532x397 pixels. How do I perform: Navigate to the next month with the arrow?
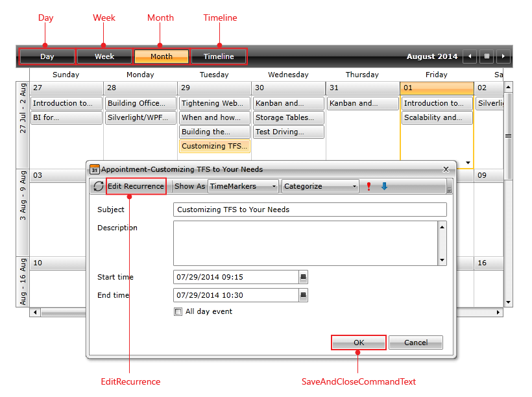click(x=503, y=56)
